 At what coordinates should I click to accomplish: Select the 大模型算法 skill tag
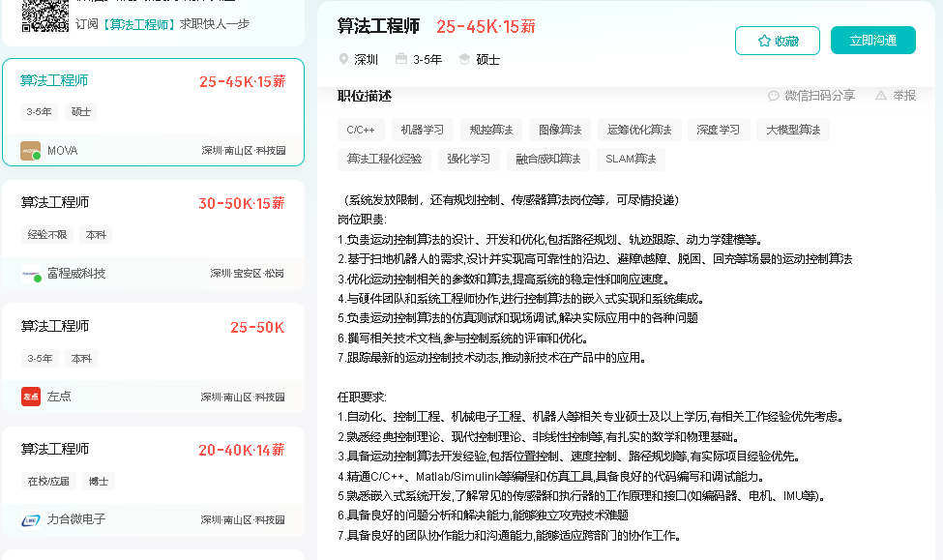tap(793, 130)
